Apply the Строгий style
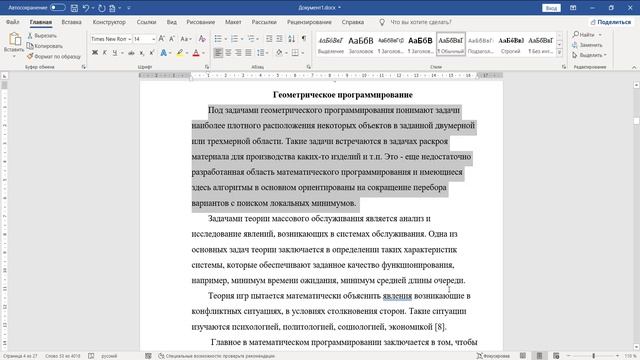This screenshot has height=360, width=640. (511, 44)
